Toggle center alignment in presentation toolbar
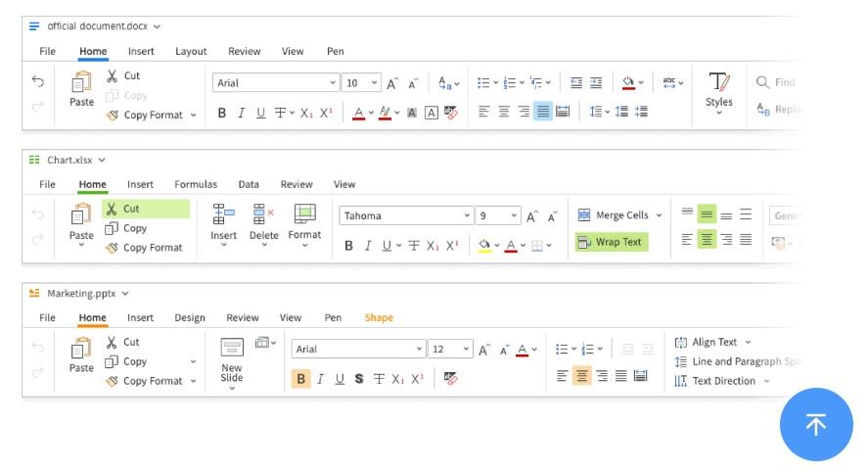868x472 pixels. click(x=582, y=376)
